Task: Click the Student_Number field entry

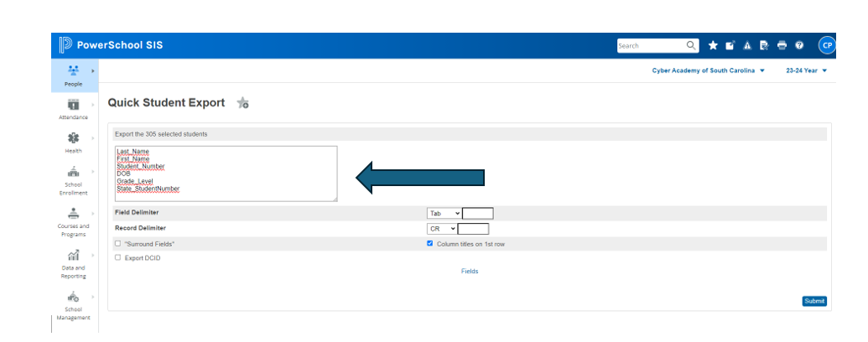Action: [x=141, y=167]
